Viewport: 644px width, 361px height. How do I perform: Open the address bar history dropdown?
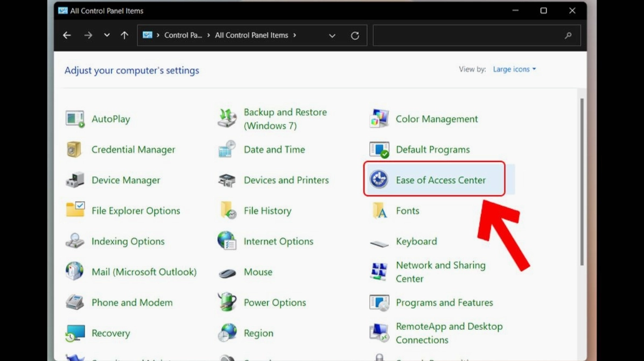[332, 36]
